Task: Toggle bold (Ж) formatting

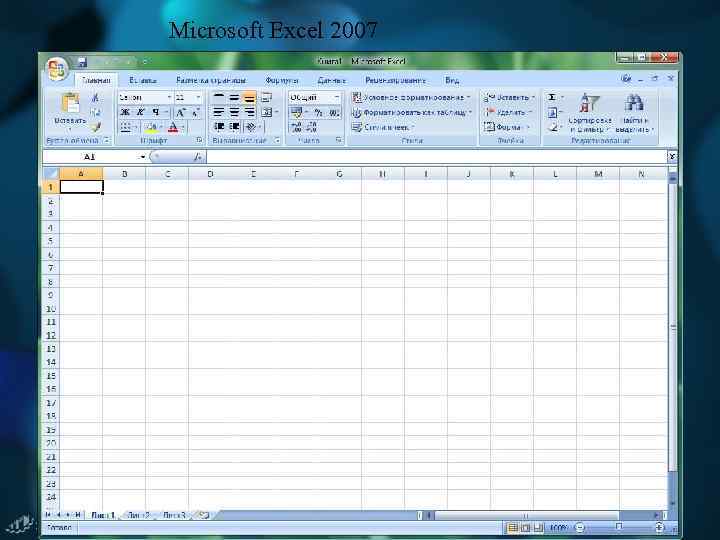Action: tap(124, 112)
